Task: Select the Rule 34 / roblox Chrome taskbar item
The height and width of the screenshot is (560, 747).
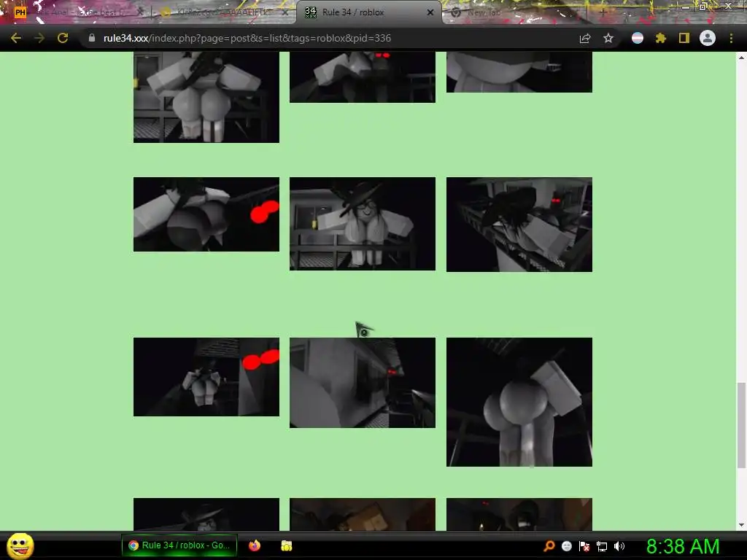Action: click(x=179, y=545)
